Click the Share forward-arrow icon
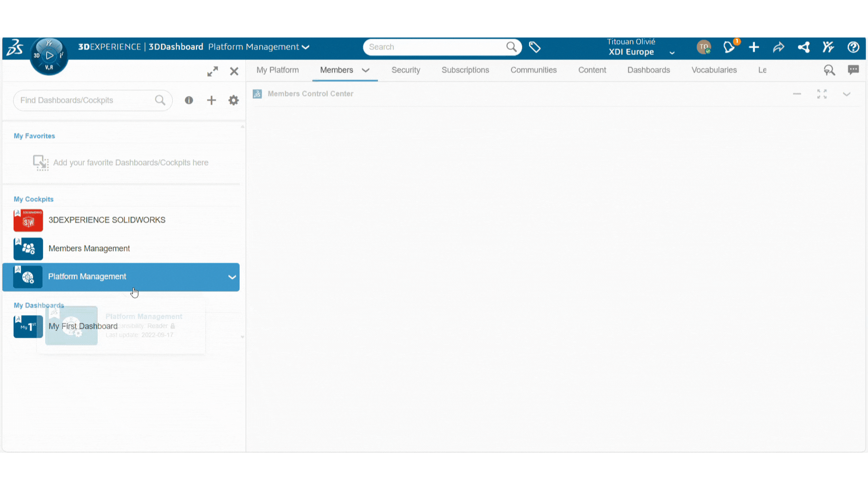 pos(778,47)
